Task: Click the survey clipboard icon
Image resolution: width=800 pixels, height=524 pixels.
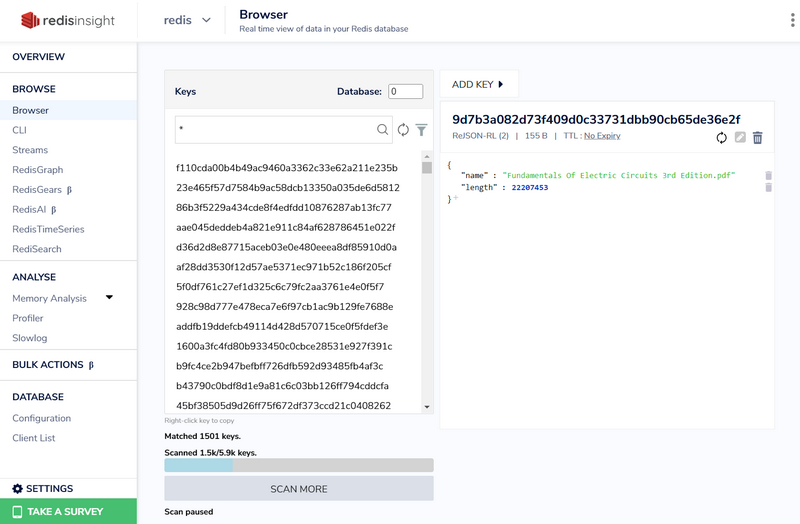Action: pyautogui.click(x=17, y=512)
